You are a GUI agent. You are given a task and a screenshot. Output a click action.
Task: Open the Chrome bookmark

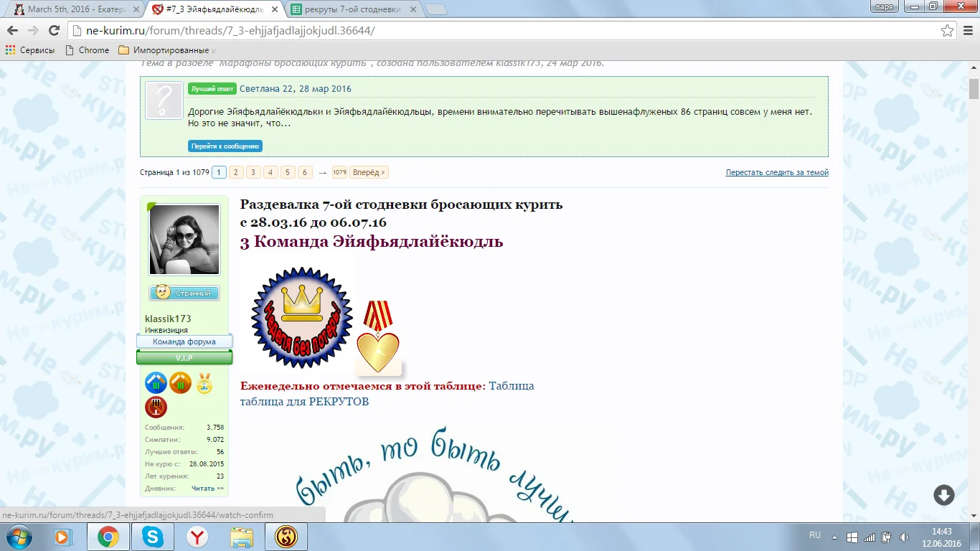coord(87,50)
